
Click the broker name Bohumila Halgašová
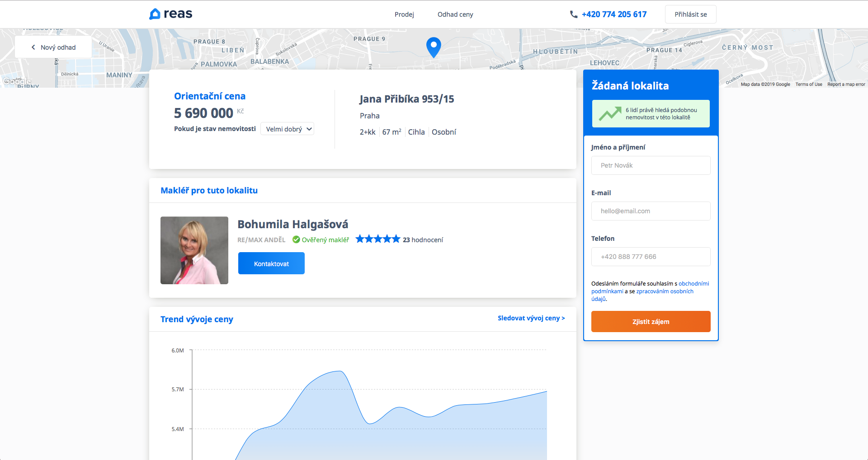[x=293, y=224]
